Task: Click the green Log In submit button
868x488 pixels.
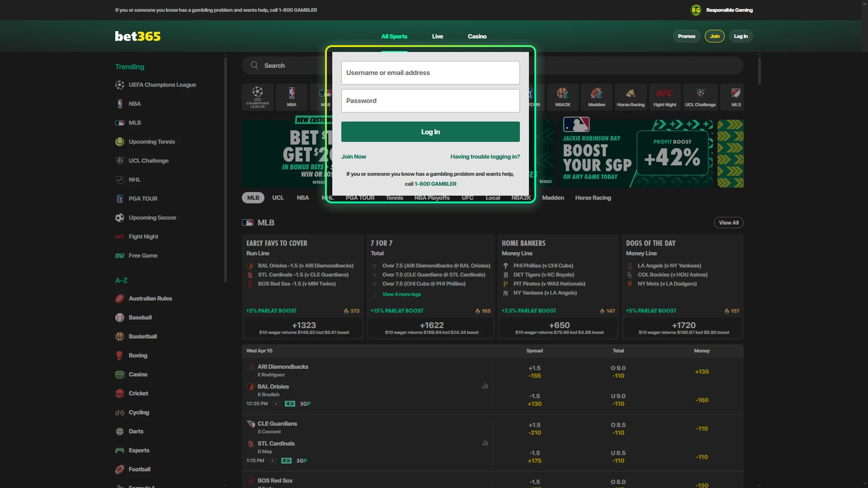Action: [430, 132]
